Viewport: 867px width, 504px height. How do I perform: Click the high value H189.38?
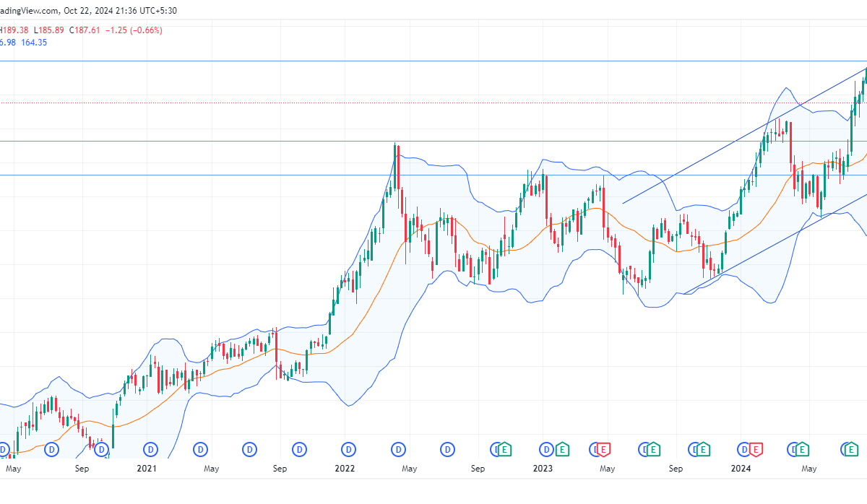[14, 30]
